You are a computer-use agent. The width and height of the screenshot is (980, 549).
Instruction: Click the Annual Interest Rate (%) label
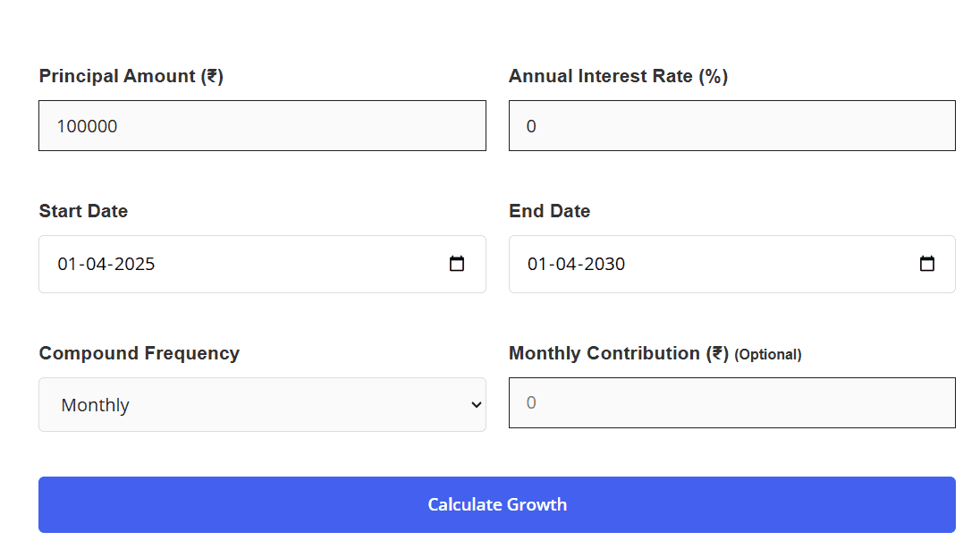click(618, 76)
